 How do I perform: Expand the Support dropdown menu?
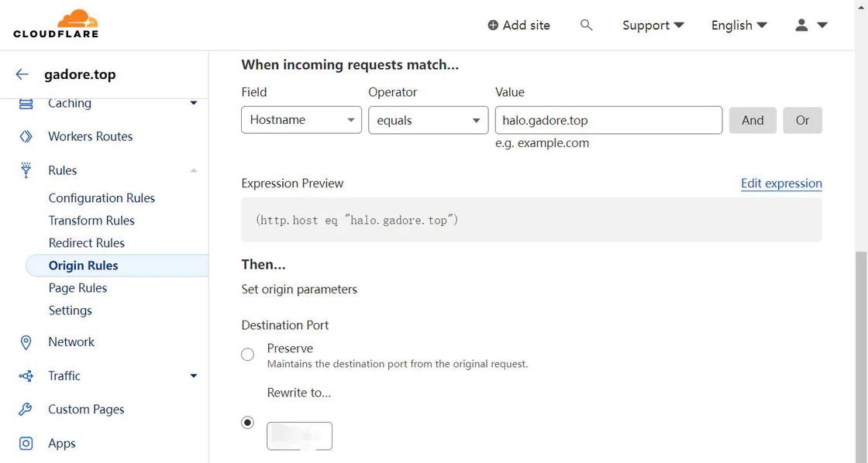pos(653,26)
